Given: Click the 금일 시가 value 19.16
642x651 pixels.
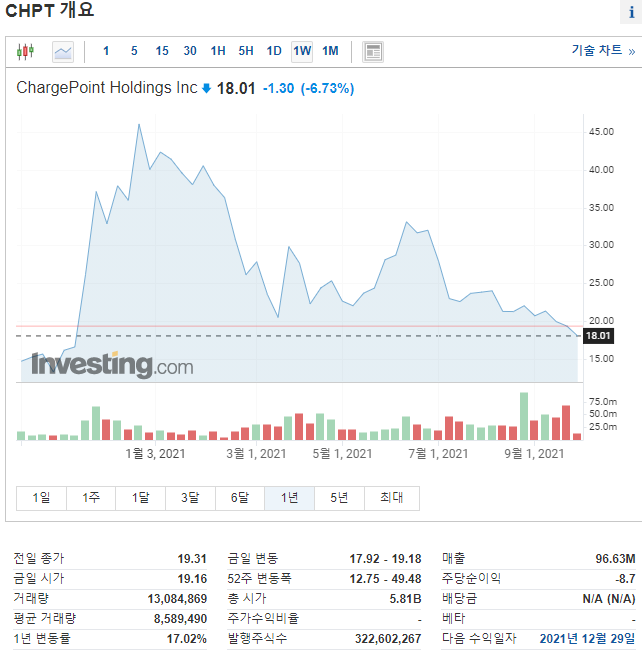Looking at the screenshot, I should pos(192,579).
